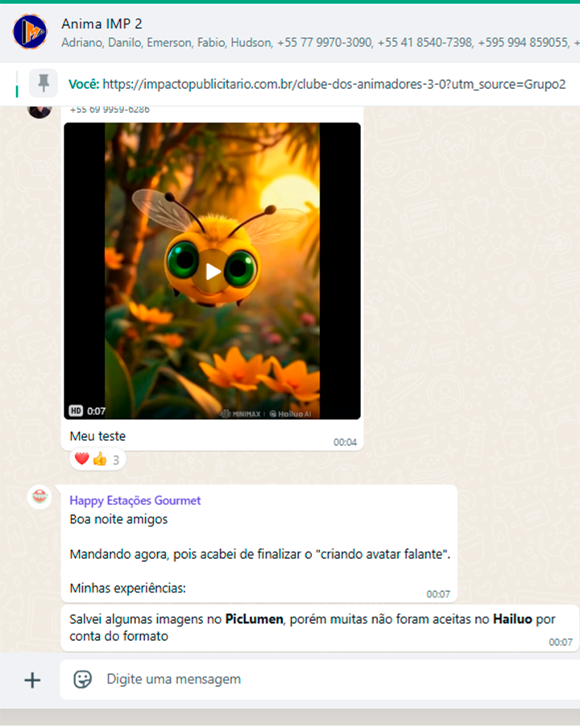Select the PicLumen message bubble
This screenshot has width=580, height=728.
click(x=320, y=628)
